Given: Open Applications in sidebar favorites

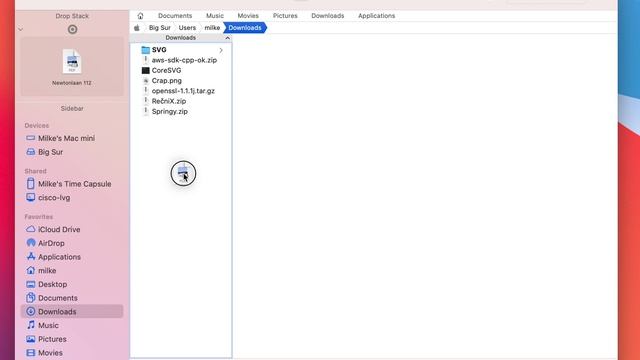Looking at the screenshot, I should click(x=59, y=257).
